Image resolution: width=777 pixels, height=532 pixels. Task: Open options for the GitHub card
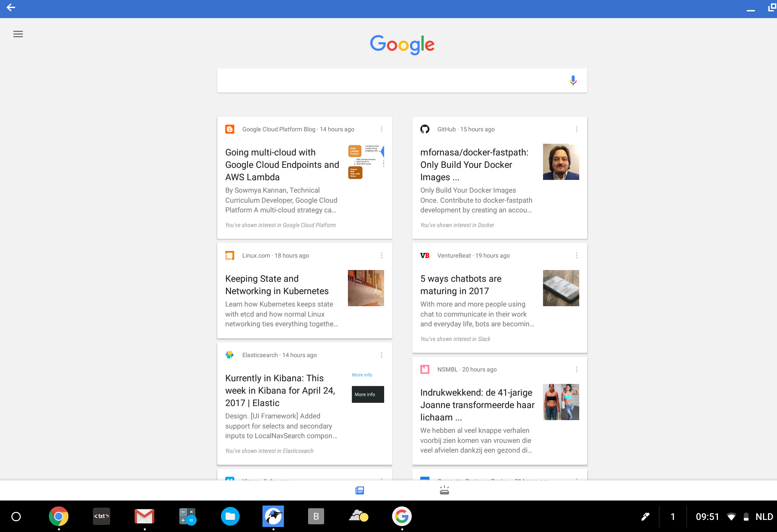[x=577, y=129]
